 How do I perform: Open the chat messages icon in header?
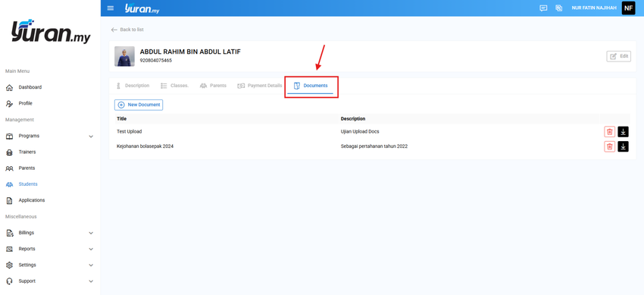click(x=543, y=8)
